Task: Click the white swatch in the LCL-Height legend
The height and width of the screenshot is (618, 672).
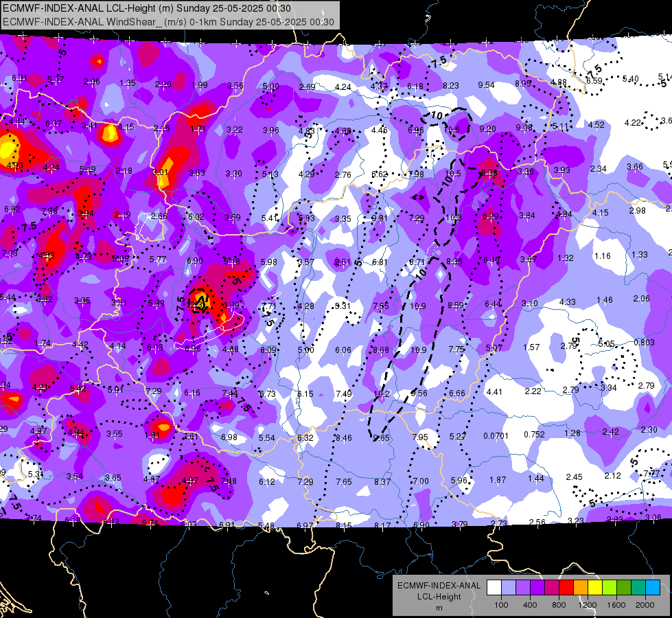Action: [494, 587]
